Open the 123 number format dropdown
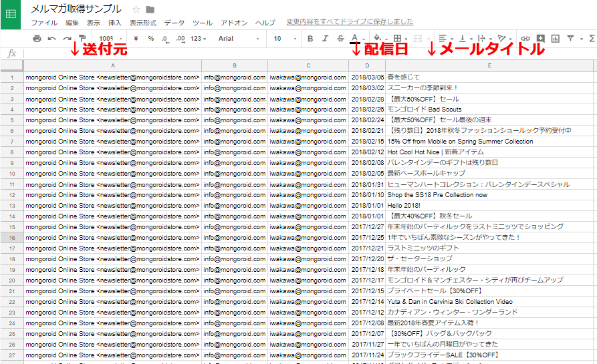 [x=198, y=39]
